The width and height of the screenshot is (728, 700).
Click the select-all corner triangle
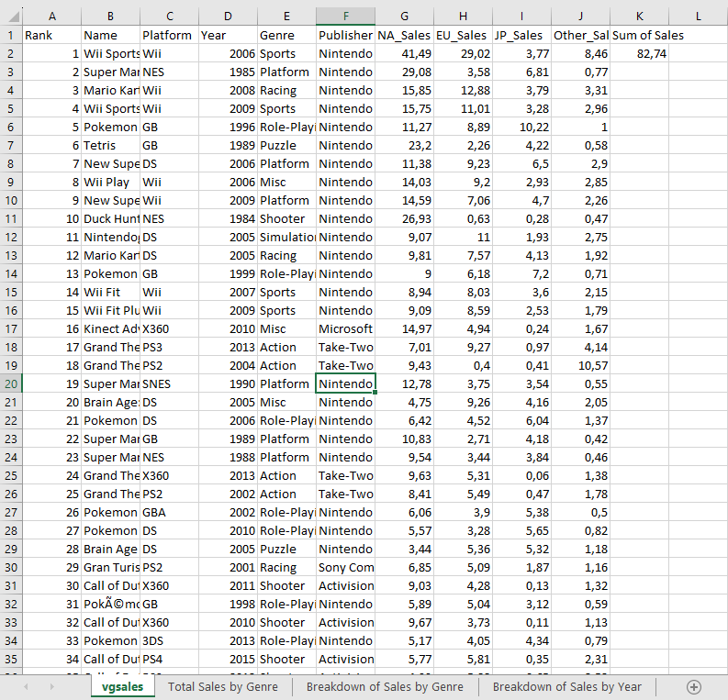pyautogui.click(x=14, y=17)
